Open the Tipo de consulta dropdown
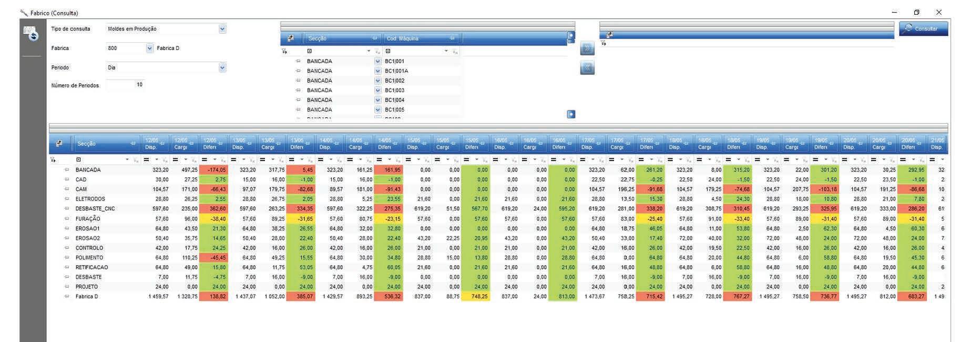Image resolution: width=980 pixels, height=342 pixels. (222, 29)
